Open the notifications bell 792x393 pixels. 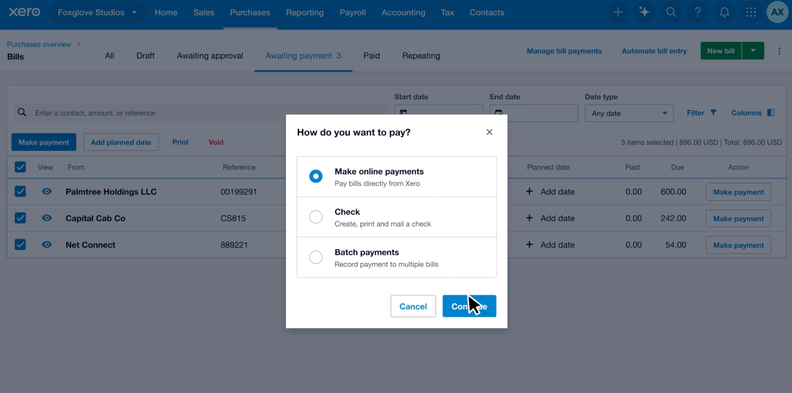724,13
